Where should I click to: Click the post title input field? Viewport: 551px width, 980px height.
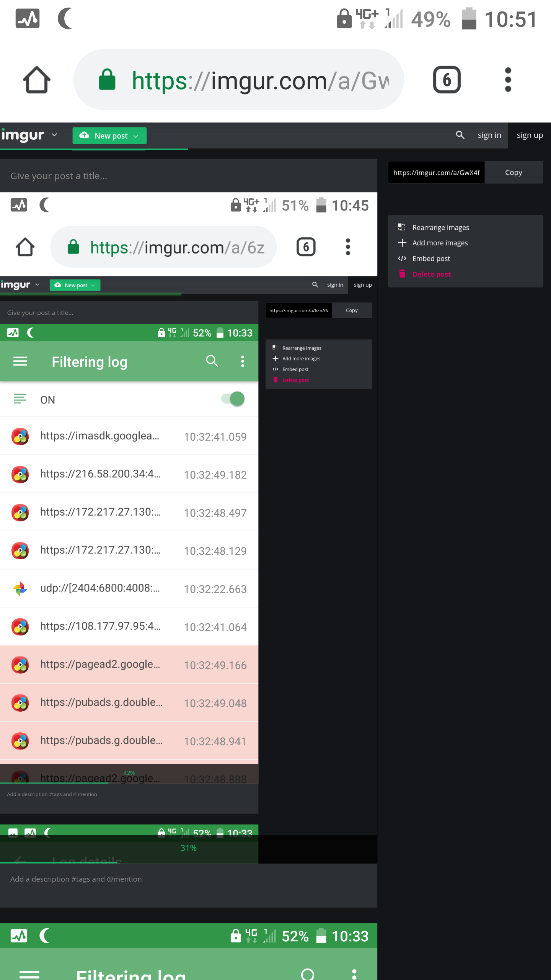pos(188,176)
